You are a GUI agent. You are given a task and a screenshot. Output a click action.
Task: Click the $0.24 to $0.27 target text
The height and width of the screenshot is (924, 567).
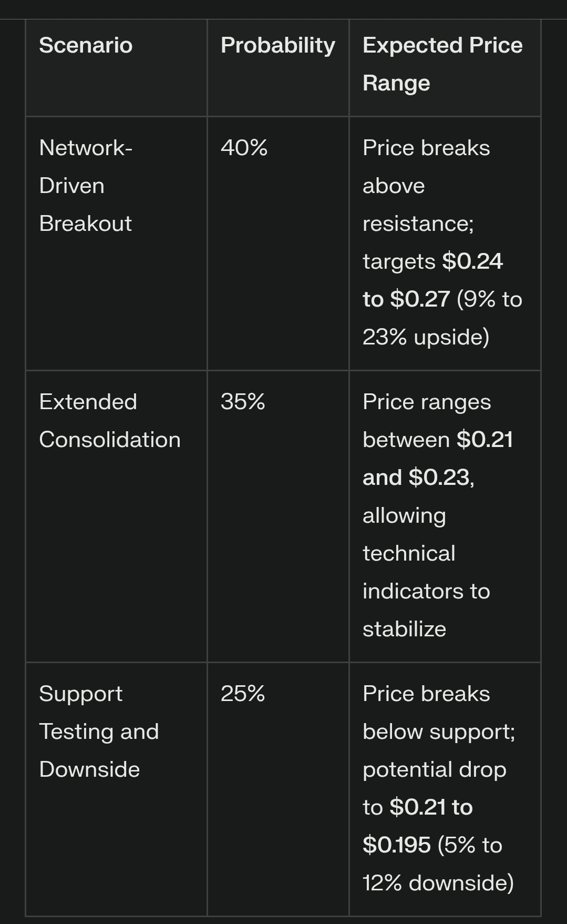(x=432, y=280)
